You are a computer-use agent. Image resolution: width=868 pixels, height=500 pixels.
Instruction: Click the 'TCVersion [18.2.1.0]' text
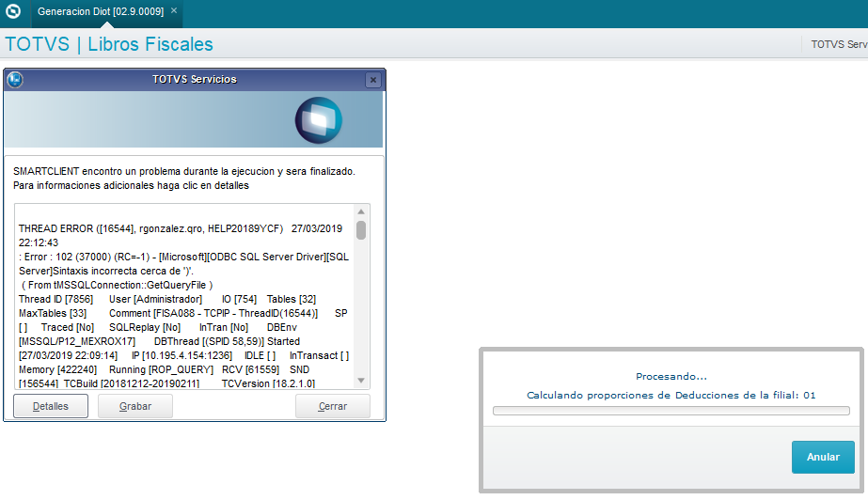click(268, 383)
